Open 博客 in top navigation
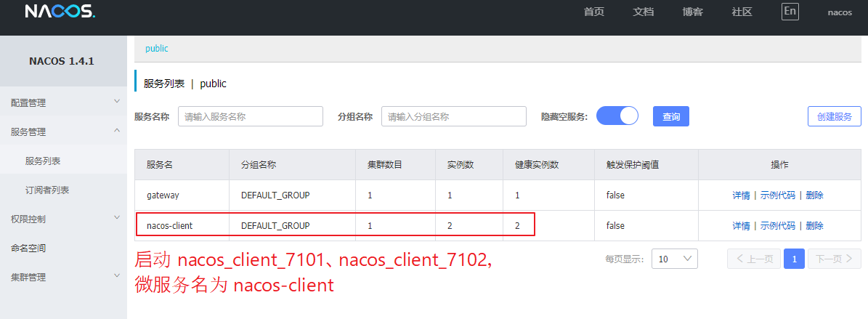Viewport: 868px width, 319px height. coord(692,12)
